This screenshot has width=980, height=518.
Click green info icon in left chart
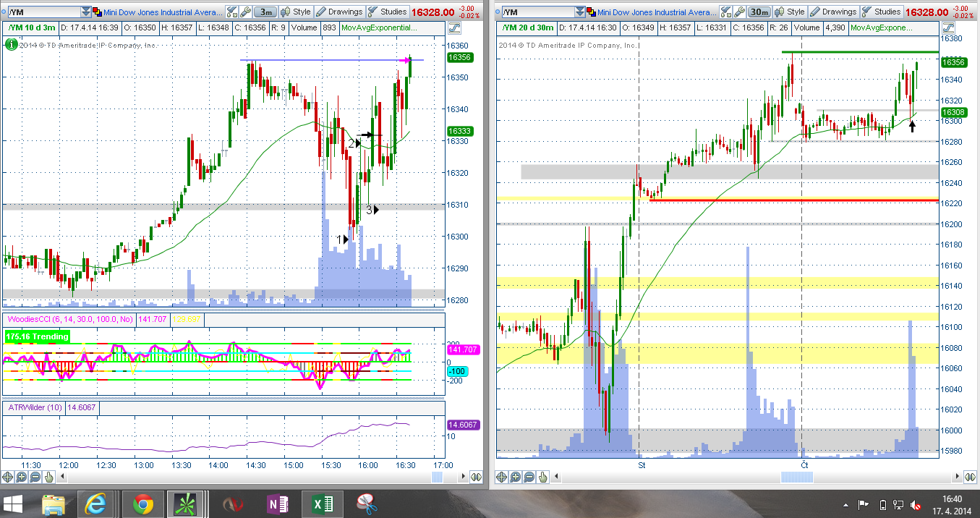(11, 44)
